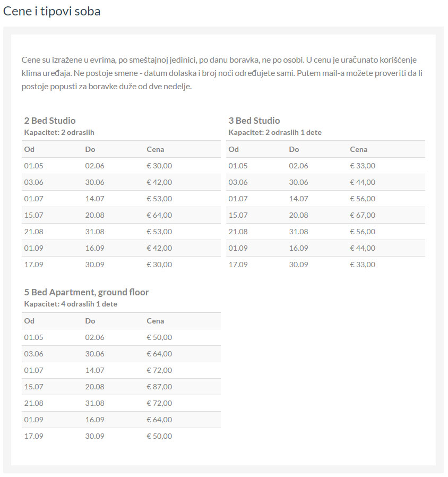Click 'Kapacitet: 4 odraslih 1 dete' capacity label
The width and height of the screenshot is (448, 477).
tap(71, 304)
